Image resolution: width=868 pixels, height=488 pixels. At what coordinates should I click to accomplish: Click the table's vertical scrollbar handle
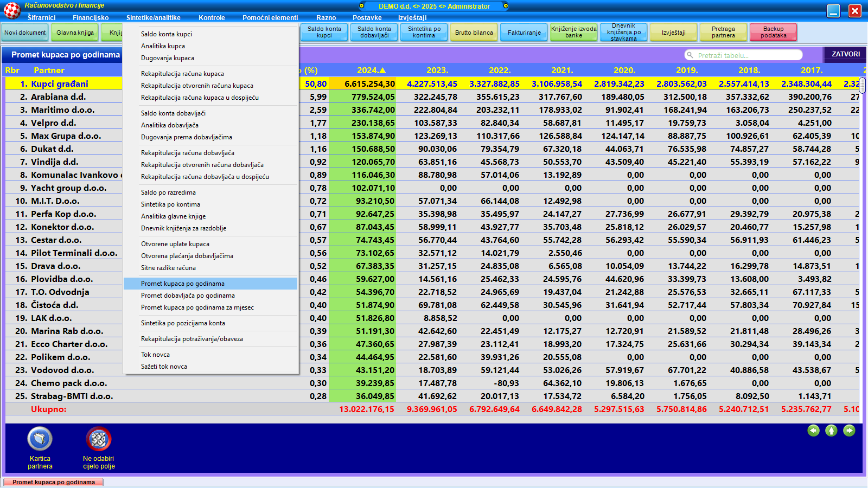tap(862, 85)
